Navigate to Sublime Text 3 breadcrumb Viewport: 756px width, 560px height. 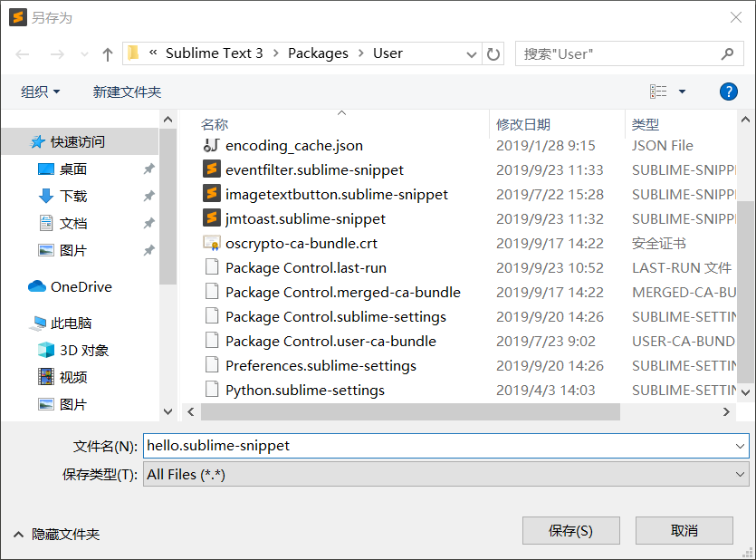click(214, 53)
